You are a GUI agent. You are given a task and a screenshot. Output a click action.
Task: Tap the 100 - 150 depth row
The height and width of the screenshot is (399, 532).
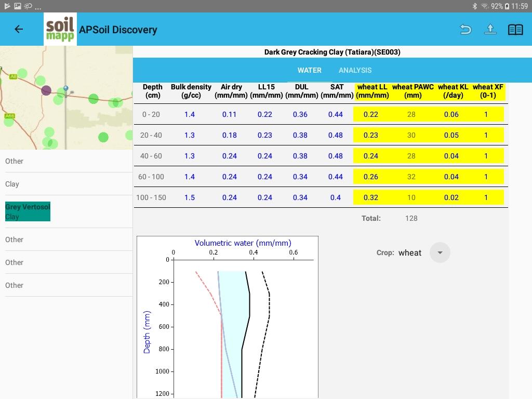[151, 197]
